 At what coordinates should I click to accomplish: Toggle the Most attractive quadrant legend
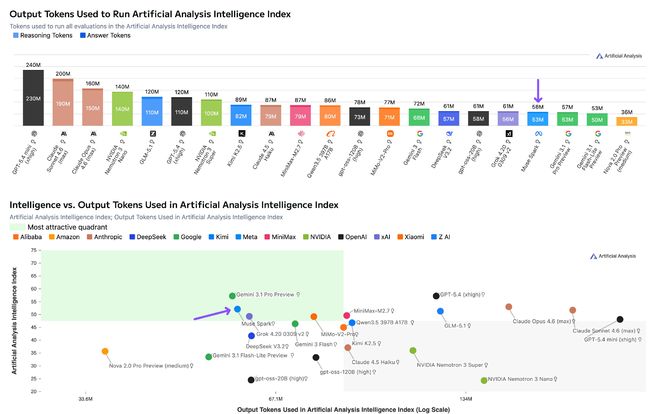pos(16,228)
